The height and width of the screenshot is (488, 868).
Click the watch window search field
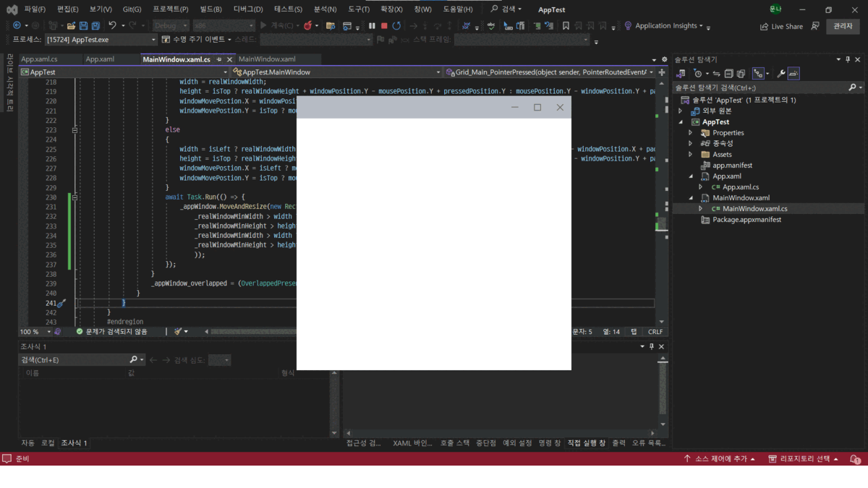point(82,359)
